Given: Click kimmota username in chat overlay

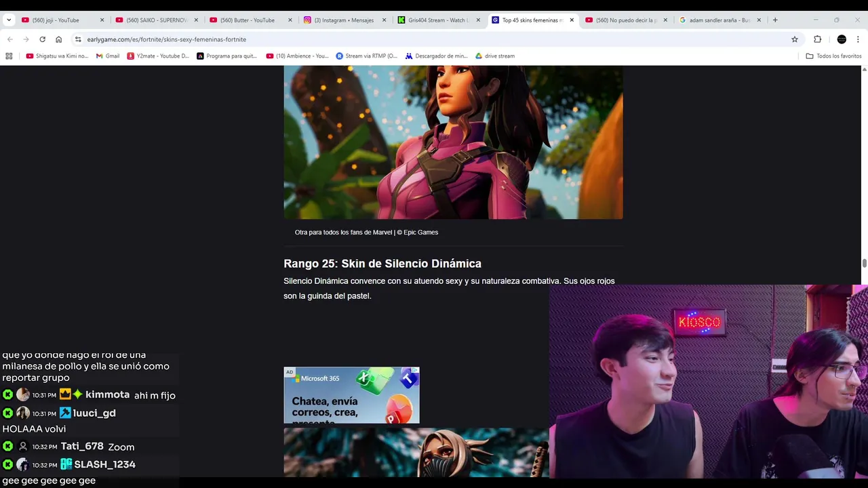Looking at the screenshot, I should [x=107, y=394].
